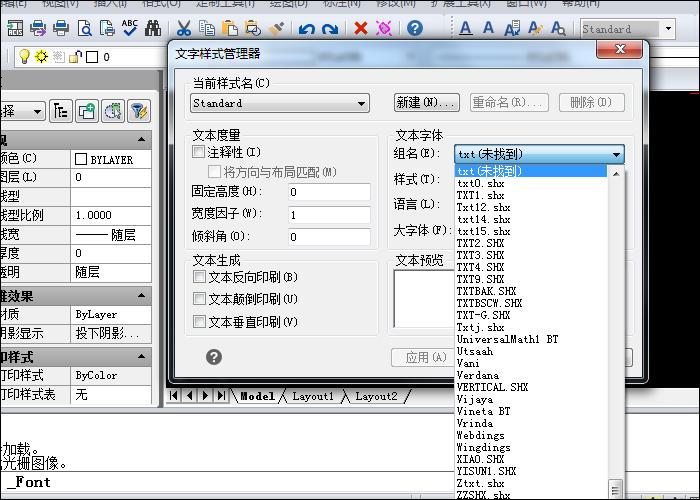Select the multiline text tool (underlined A)
This screenshot has height=500, width=700.
point(466,29)
